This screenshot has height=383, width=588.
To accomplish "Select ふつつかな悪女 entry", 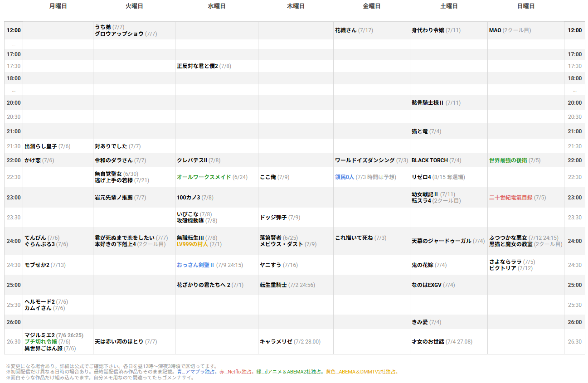I will [524, 238].
